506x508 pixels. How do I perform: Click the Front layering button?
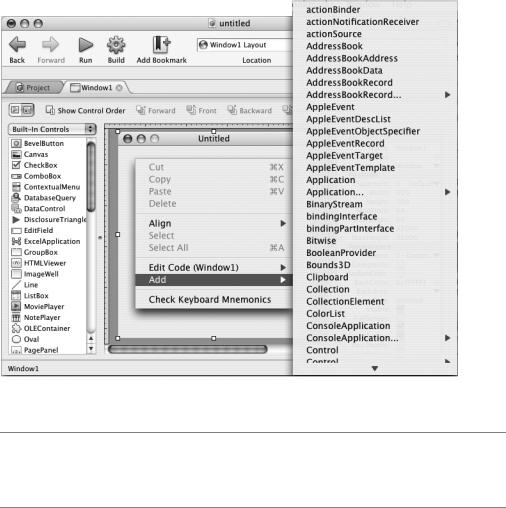201,110
